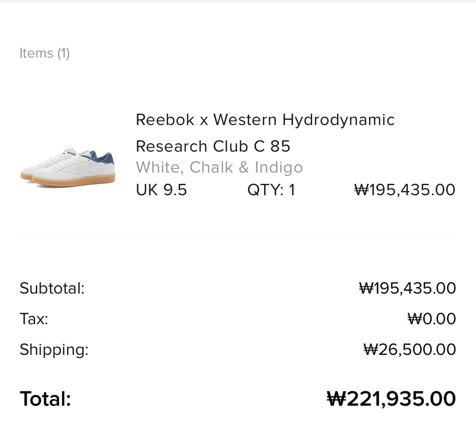Open the Reebok x Western Hydrodynamic title
The height and width of the screenshot is (448, 476).
[x=265, y=120]
